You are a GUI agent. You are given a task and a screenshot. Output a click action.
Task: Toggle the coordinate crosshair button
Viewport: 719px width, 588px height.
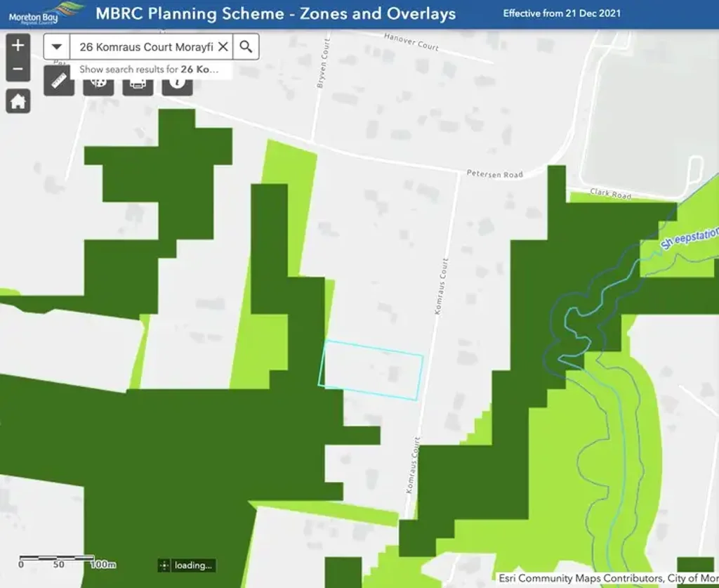164,566
